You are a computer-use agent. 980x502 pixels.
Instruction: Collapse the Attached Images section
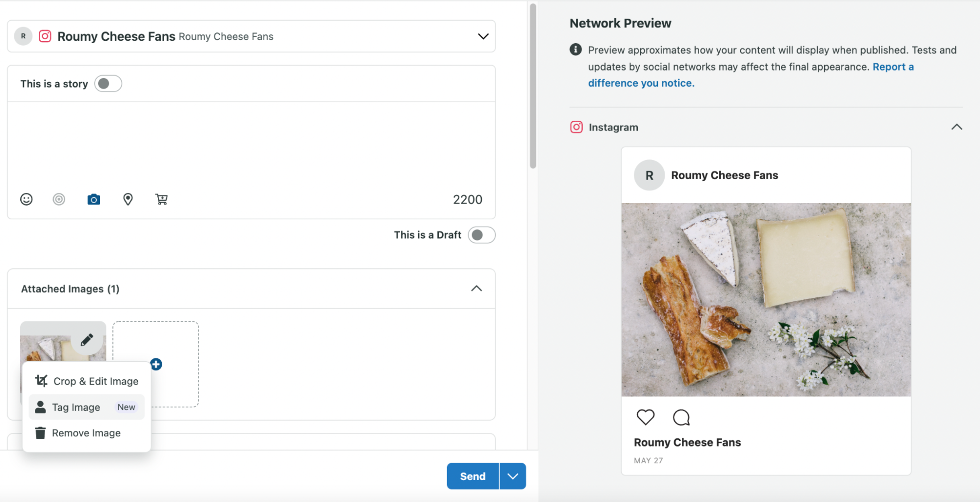pyautogui.click(x=477, y=289)
